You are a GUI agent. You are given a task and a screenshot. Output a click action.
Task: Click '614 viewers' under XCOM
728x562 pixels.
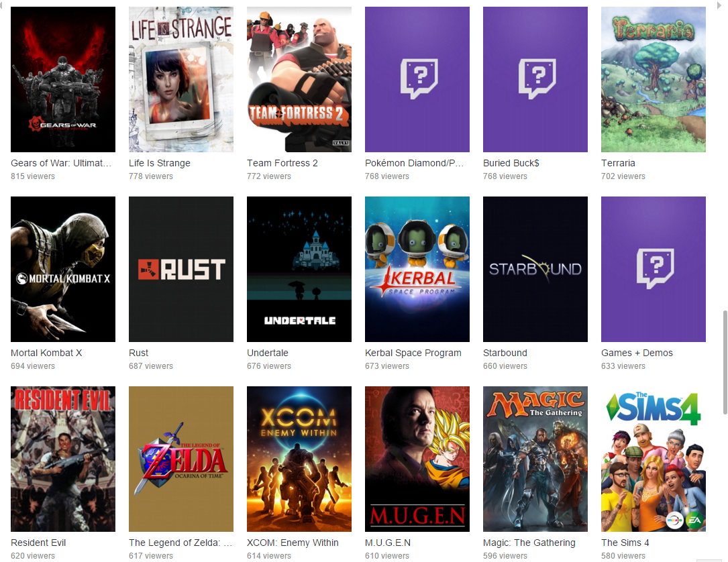(269, 556)
